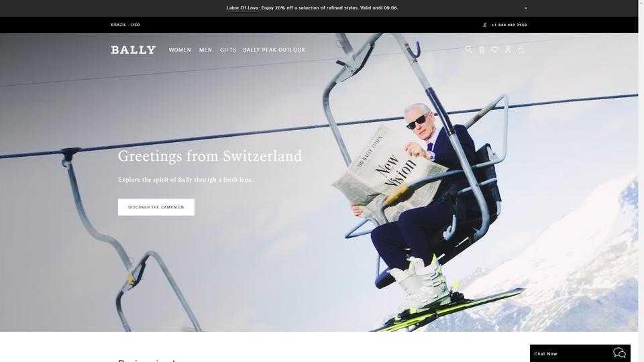Click the chat bubbles icon
Viewport: 644px width, 362px height.
(x=619, y=353)
